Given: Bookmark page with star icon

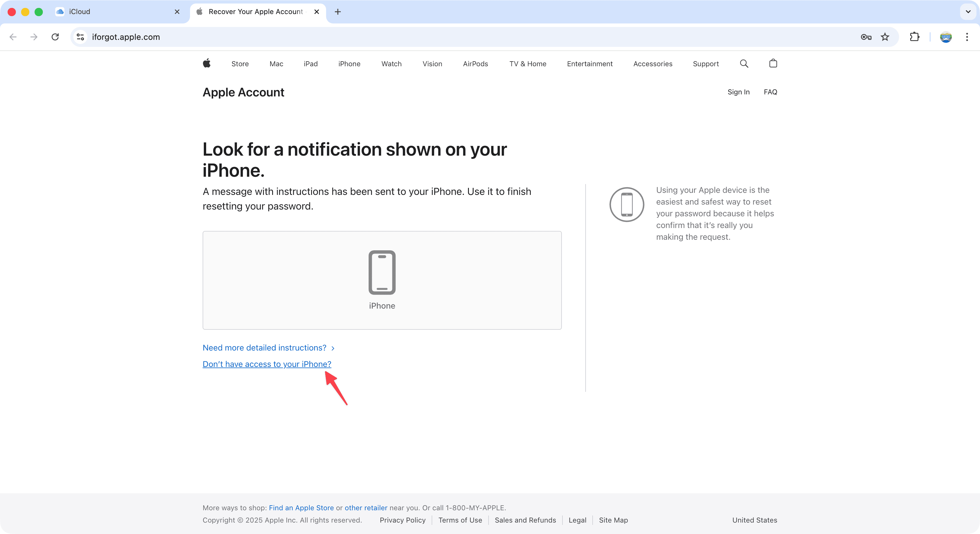Looking at the screenshot, I should pos(885,37).
